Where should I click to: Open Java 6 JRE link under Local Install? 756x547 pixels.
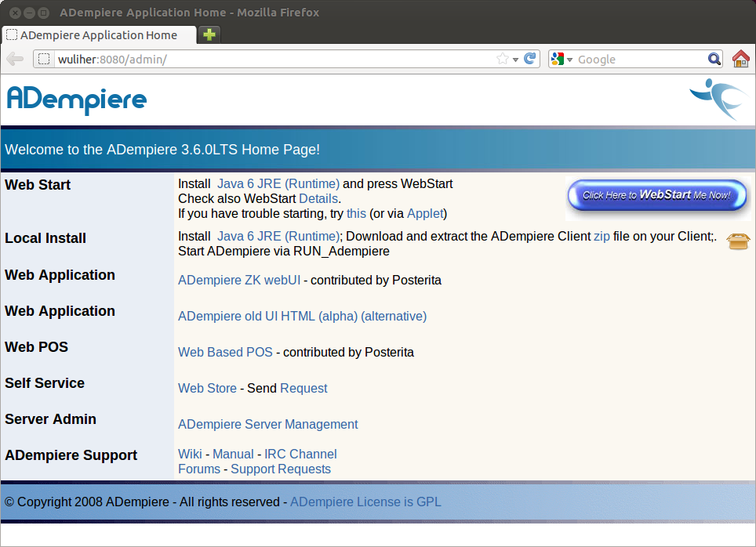278,236
